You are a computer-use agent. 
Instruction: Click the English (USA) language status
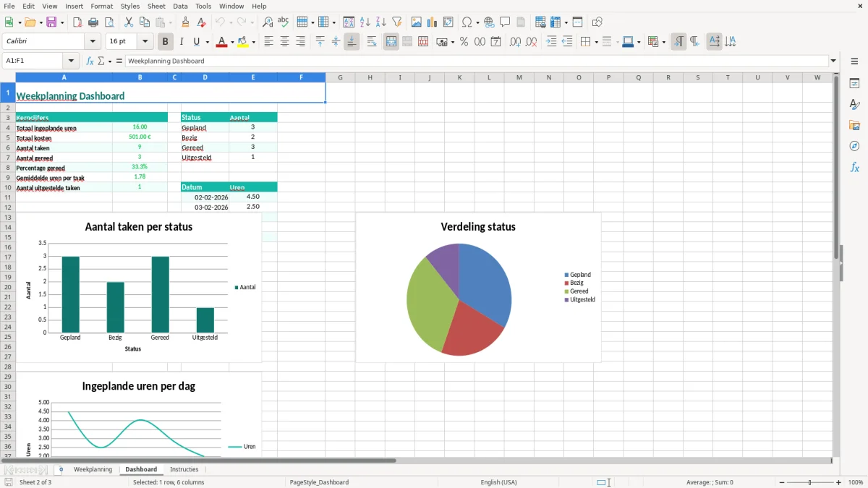[499, 482]
